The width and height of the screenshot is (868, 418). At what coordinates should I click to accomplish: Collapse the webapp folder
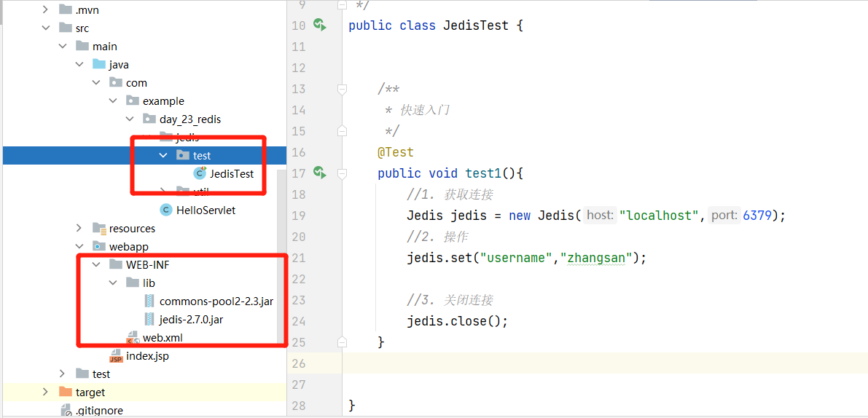point(79,246)
